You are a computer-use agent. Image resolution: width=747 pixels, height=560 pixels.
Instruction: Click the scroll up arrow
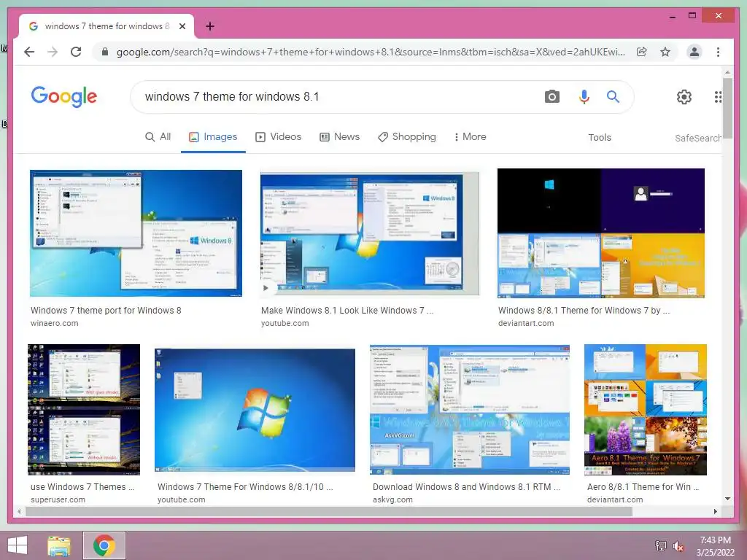pos(727,72)
